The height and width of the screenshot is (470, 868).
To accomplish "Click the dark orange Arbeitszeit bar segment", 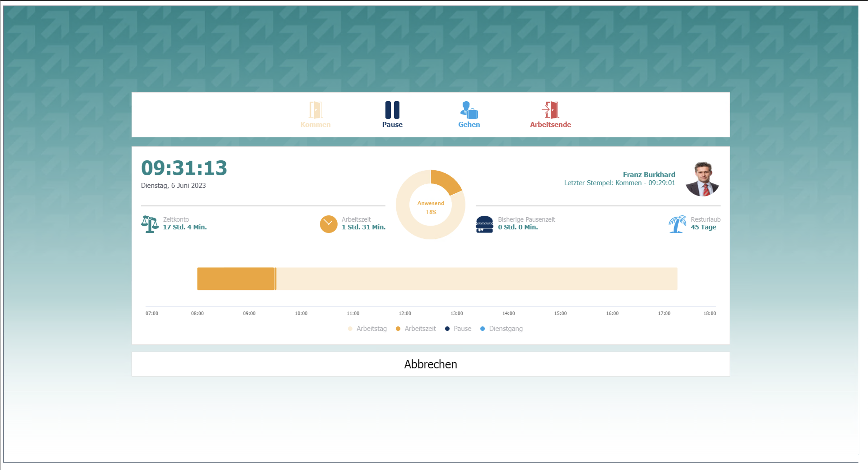I will (x=235, y=279).
